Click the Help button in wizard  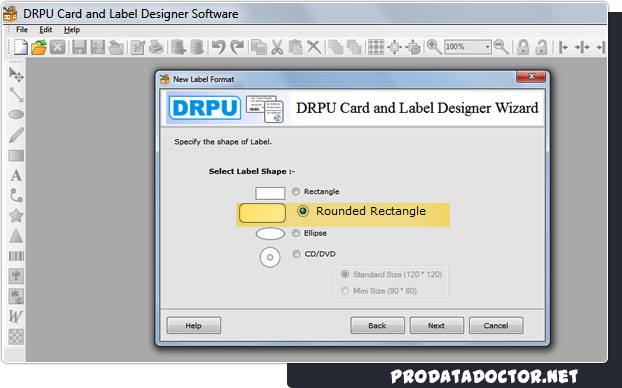pyautogui.click(x=194, y=325)
